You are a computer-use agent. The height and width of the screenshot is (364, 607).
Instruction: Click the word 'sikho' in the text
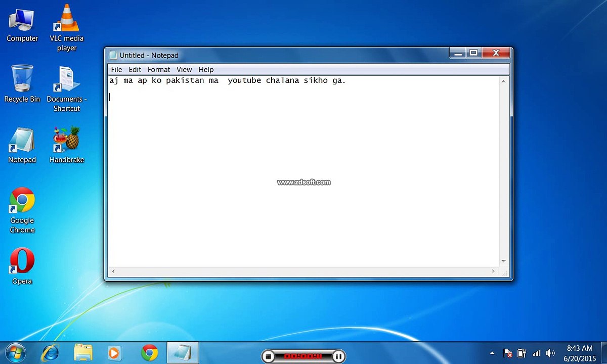click(x=315, y=80)
